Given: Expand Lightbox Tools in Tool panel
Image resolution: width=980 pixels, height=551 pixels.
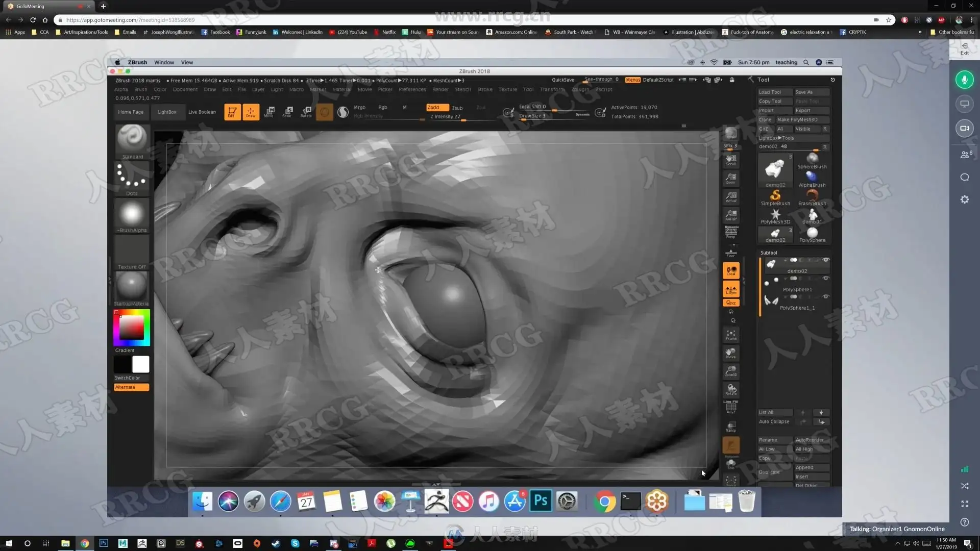Looking at the screenshot, I should pyautogui.click(x=776, y=138).
